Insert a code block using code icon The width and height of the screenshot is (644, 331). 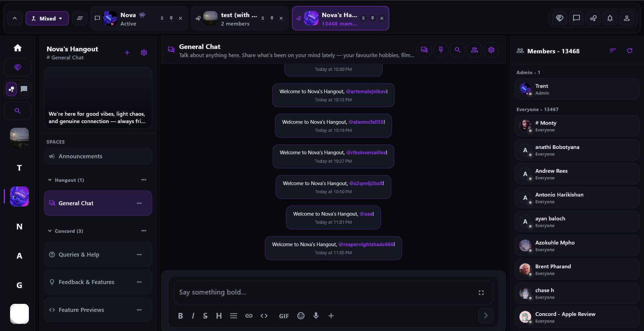(x=264, y=316)
